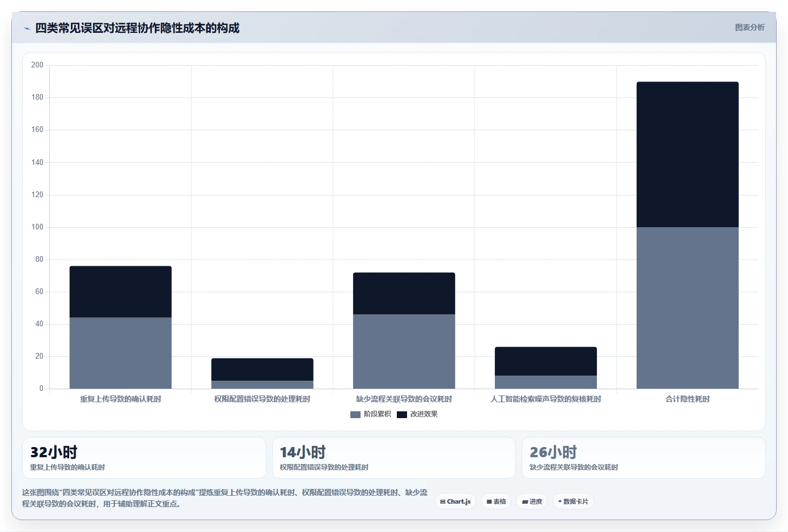The height and width of the screenshot is (532, 788).
Task: Click the 表格 tag
Action: [x=496, y=501]
